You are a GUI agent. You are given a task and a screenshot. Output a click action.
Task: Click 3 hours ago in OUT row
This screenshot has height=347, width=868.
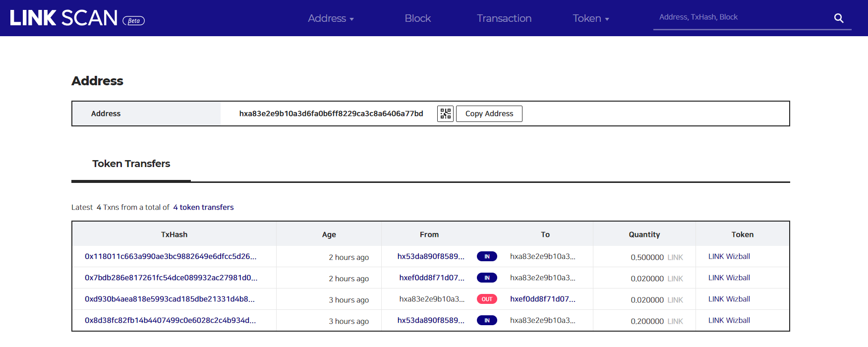point(348,300)
